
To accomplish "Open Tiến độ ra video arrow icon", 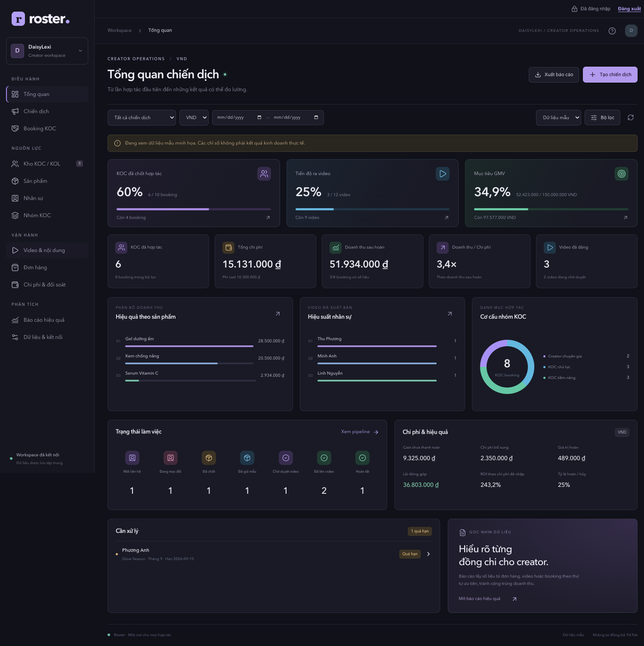I will (447, 218).
